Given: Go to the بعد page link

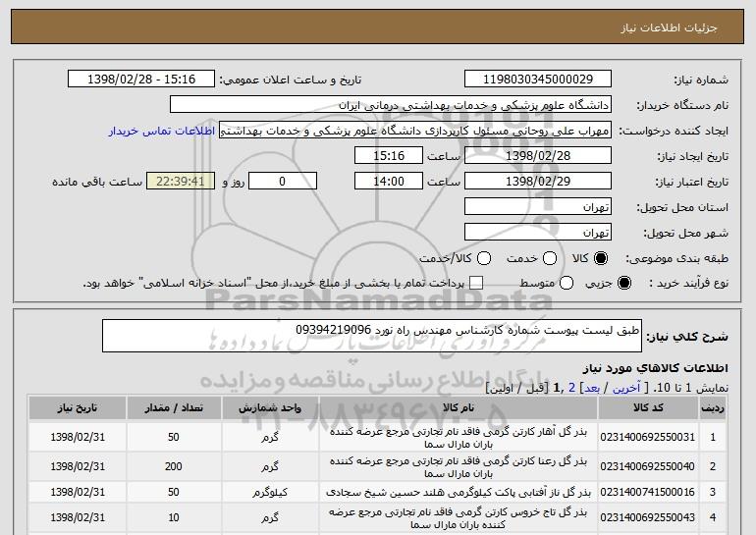Looking at the screenshot, I should (592, 388).
